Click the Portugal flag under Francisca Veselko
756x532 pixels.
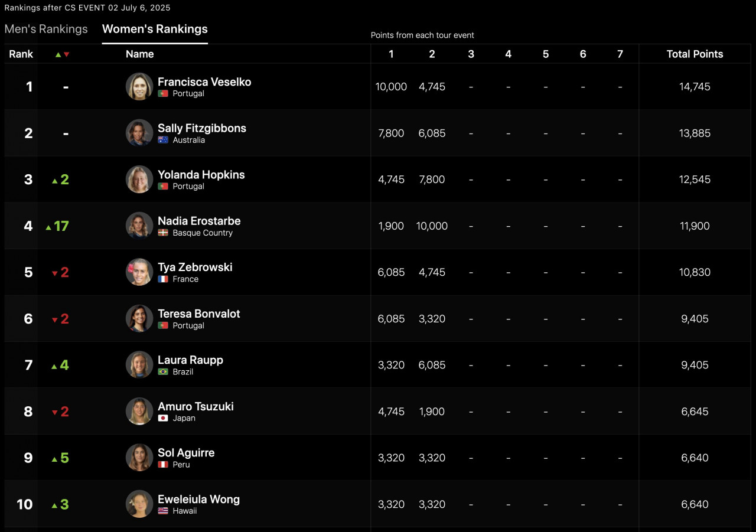[163, 94]
